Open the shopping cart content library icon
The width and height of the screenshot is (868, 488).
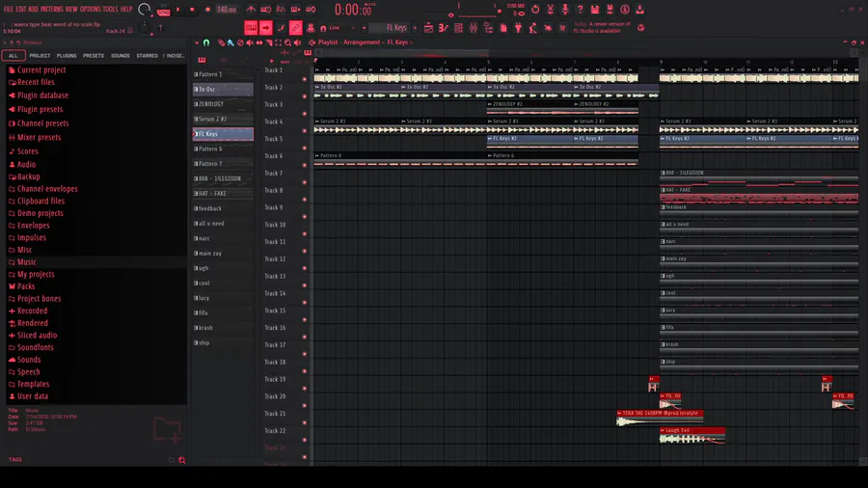click(562, 28)
